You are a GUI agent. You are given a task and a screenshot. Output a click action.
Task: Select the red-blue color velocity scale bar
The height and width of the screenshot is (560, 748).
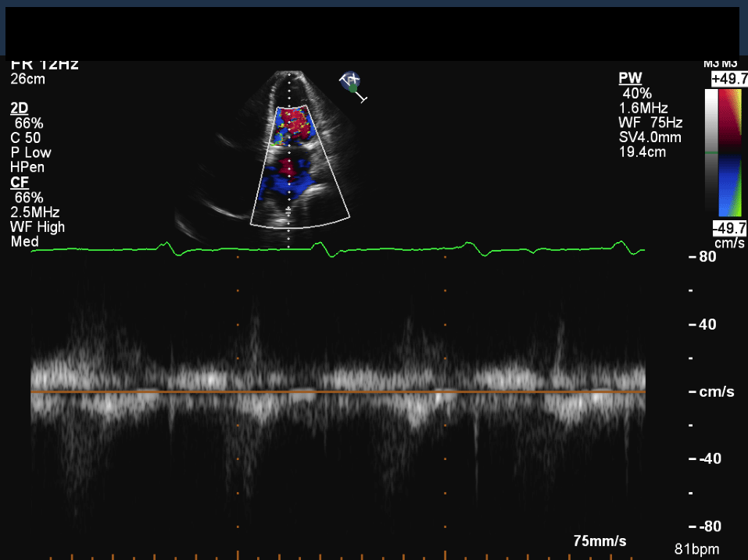[730, 152]
